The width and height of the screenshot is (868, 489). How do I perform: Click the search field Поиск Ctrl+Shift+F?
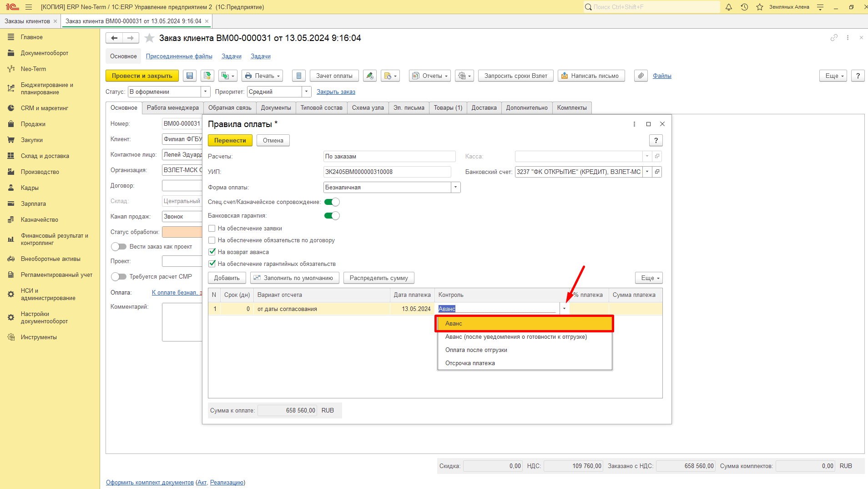tap(652, 7)
